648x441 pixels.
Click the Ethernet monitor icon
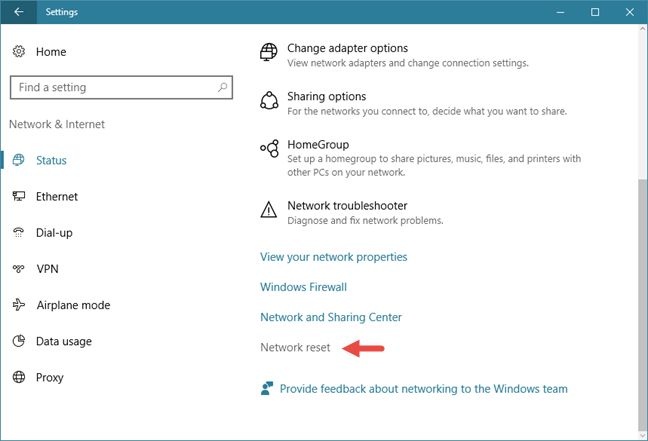[19, 196]
